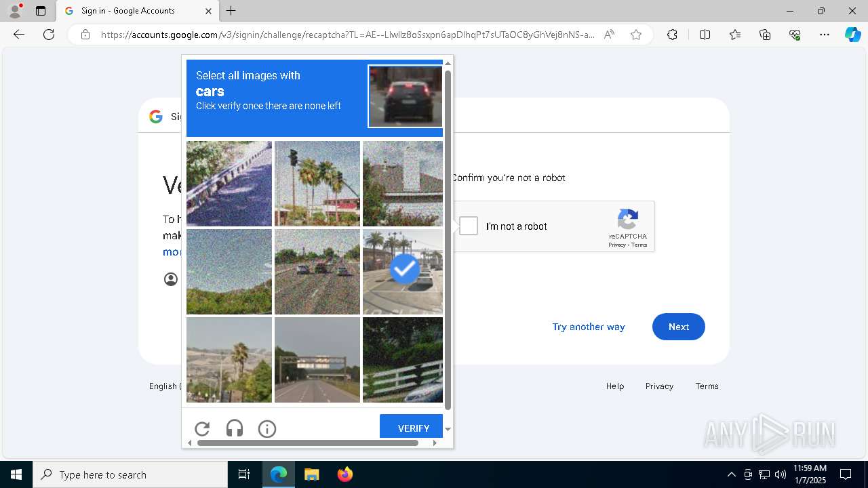Image resolution: width=868 pixels, height=488 pixels.
Task: Select the highway with several cars tile
Action: (317, 272)
